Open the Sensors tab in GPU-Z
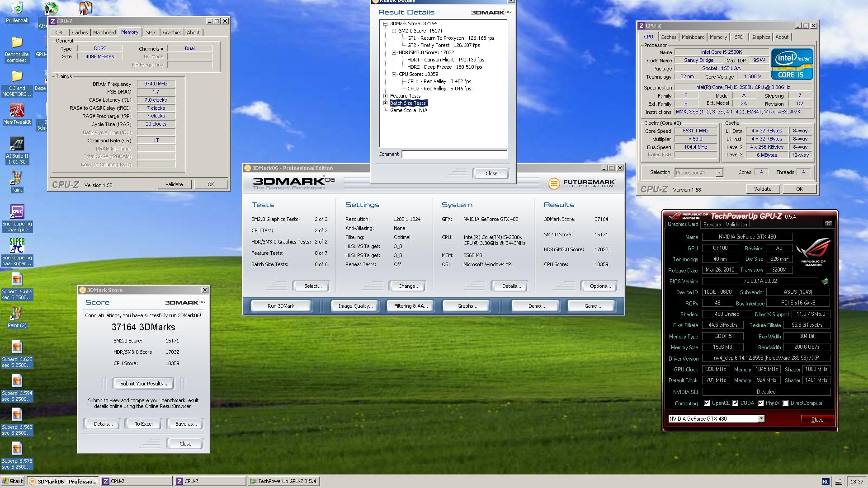Viewport: 868px width, 488px height. (712, 225)
